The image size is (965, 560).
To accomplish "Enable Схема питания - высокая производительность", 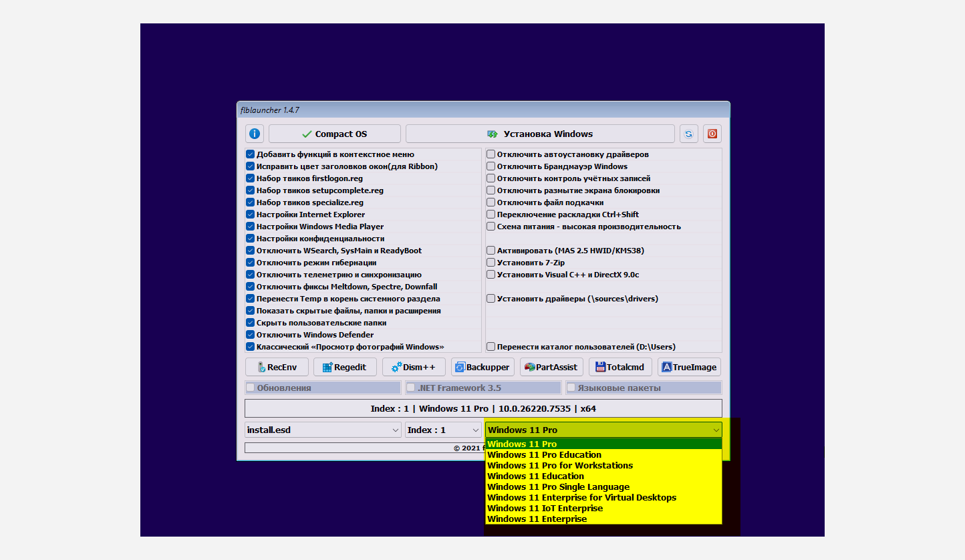I will click(x=491, y=227).
